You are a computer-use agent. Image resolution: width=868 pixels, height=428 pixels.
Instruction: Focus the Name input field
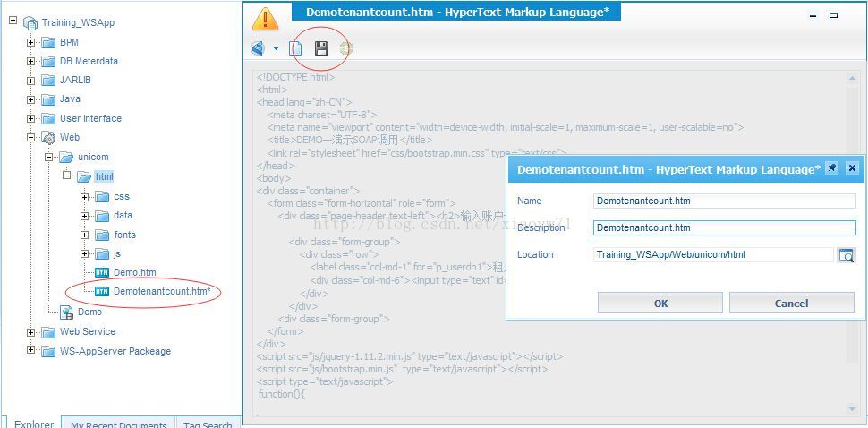pyautogui.click(x=724, y=201)
